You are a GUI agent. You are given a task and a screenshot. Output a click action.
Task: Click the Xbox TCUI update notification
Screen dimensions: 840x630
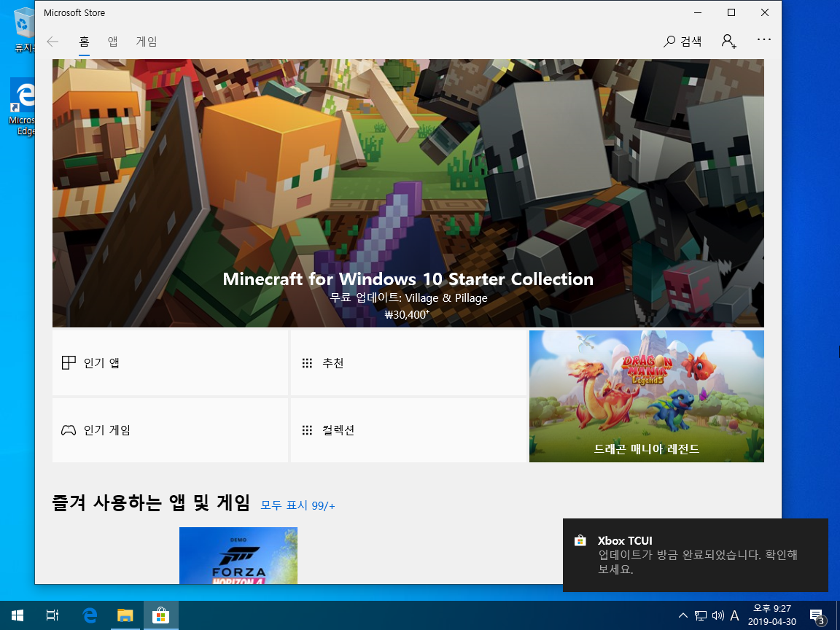696,555
